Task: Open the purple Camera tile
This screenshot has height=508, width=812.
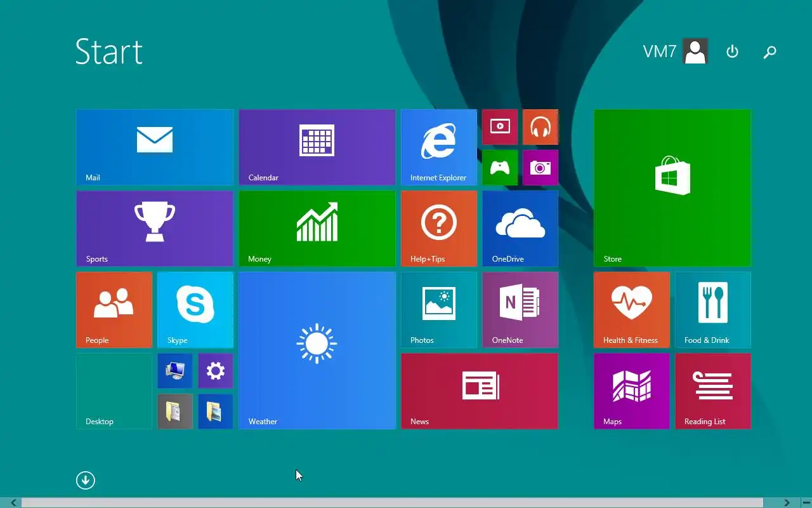Action: (x=540, y=168)
